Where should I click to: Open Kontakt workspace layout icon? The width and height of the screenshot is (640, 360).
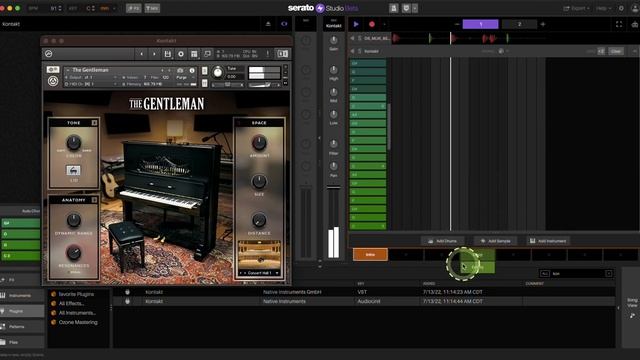[194, 54]
